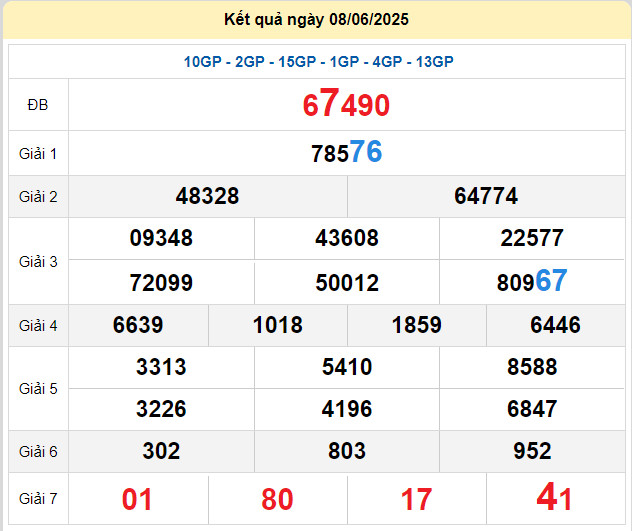
Task: Click the Giải 4 number 6639
Action: coord(138,325)
